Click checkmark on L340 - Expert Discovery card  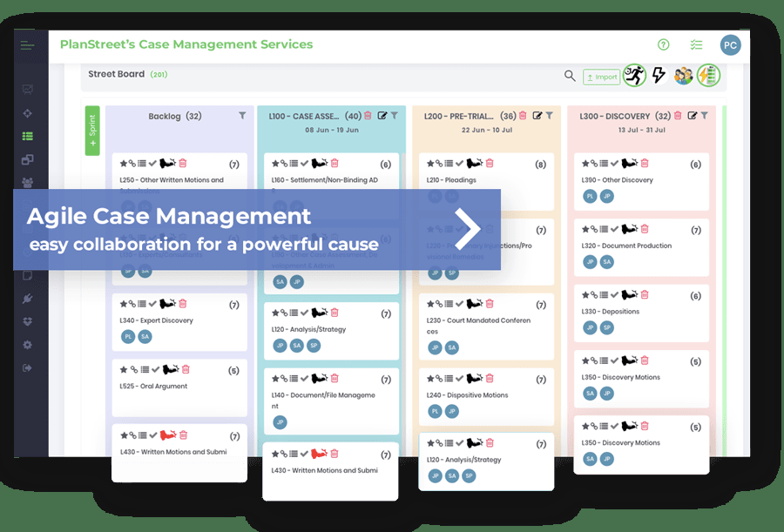pos(152,304)
